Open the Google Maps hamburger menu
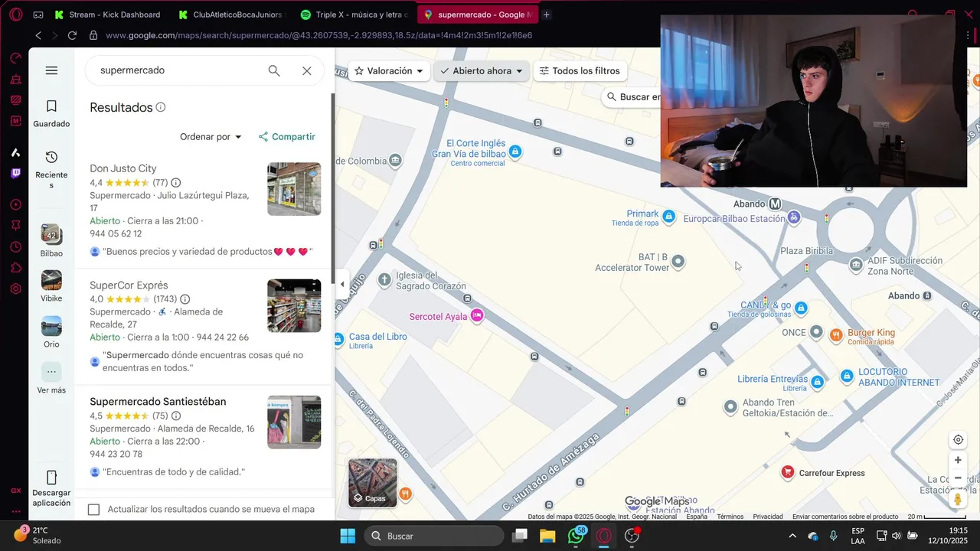The height and width of the screenshot is (551, 980). click(51, 70)
